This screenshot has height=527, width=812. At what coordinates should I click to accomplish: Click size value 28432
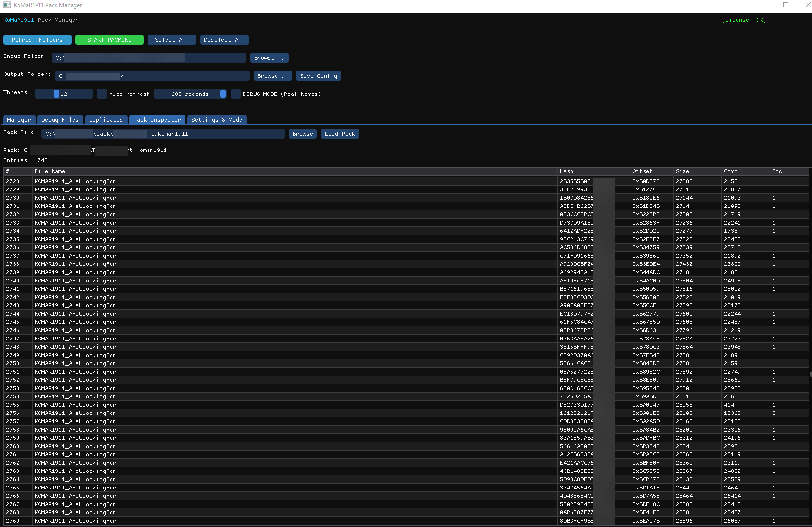(x=684, y=479)
